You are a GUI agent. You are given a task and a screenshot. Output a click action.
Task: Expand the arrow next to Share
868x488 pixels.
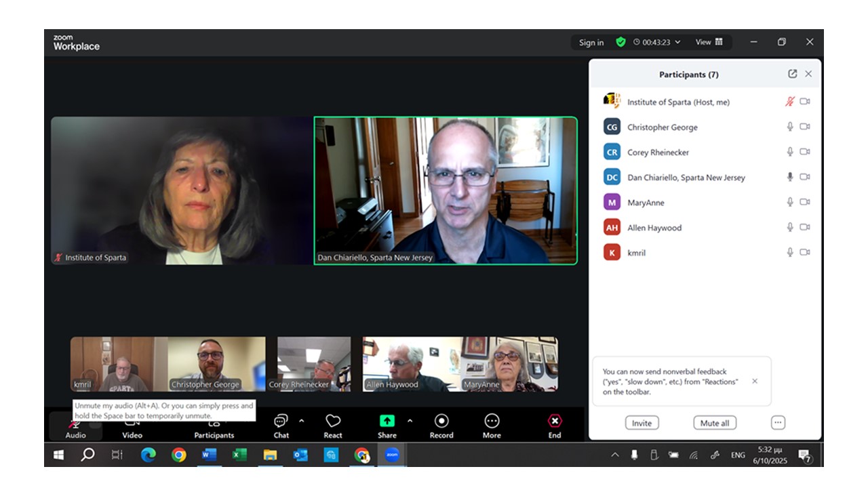click(x=410, y=421)
